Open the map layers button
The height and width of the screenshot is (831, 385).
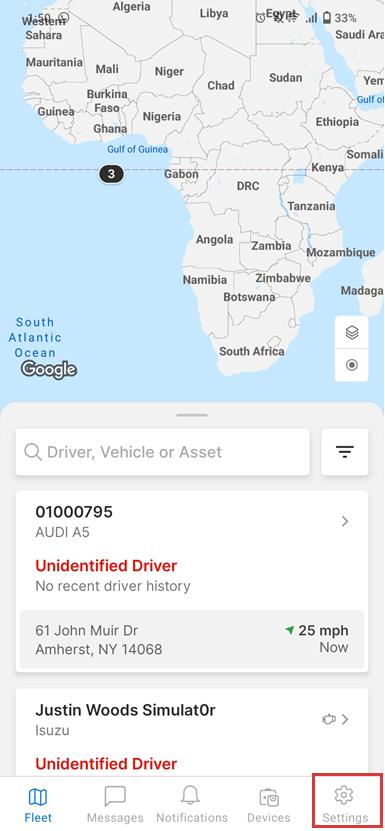click(352, 332)
